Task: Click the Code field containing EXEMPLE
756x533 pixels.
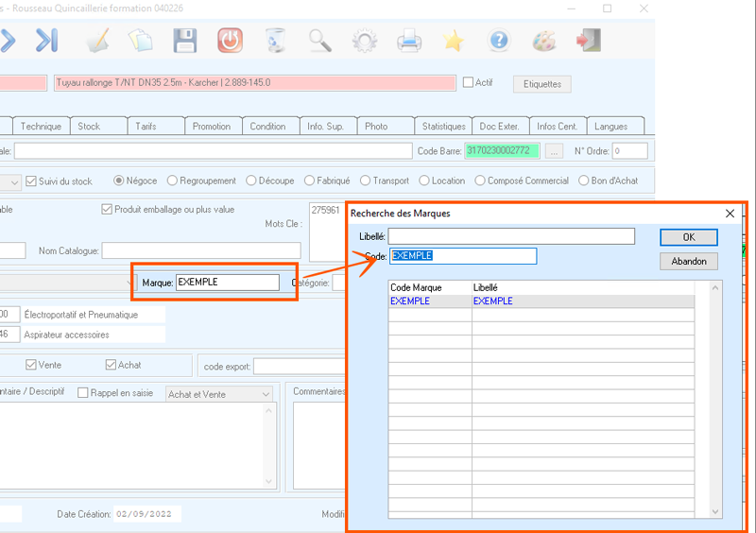Action: click(463, 256)
